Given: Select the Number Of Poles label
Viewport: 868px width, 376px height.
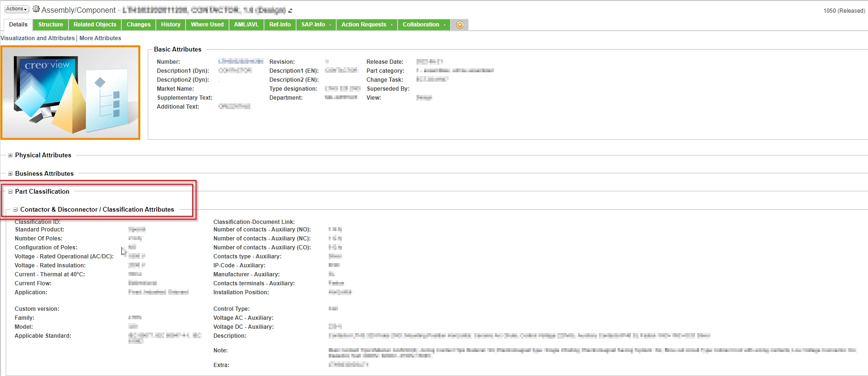Looking at the screenshot, I should coord(38,239).
